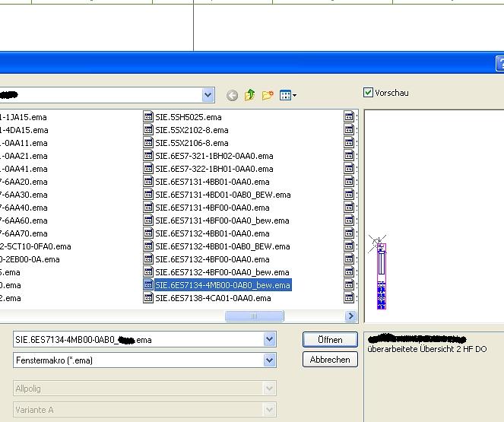Image resolution: width=504 pixels, height=422 pixels.
Task: Select file name SIE.6ES7131-4BB01-0AA0.ema
Action: click(x=212, y=182)
